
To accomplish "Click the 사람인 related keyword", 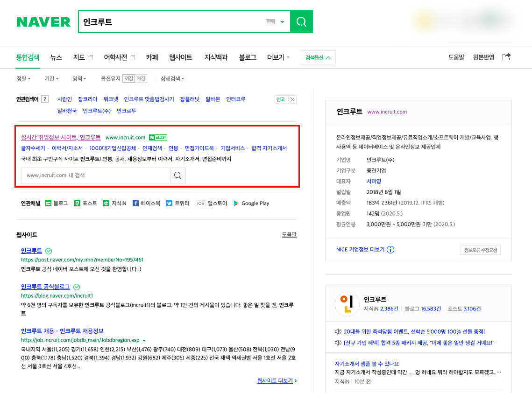I will click(64, 99).
